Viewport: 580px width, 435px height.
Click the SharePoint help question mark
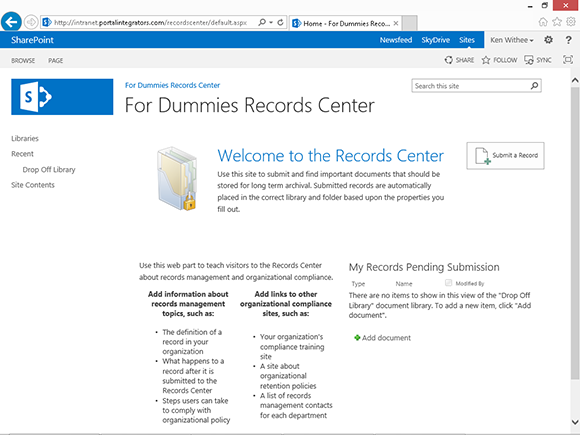pyautogui.click(x=568, y=40)
